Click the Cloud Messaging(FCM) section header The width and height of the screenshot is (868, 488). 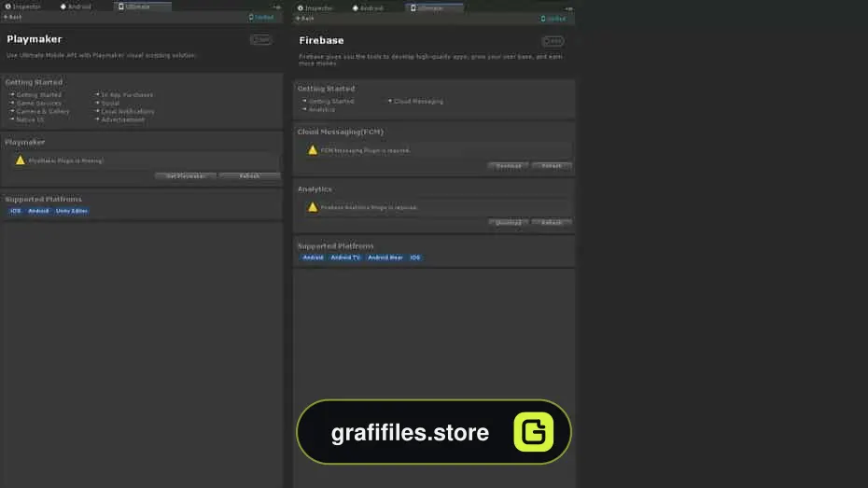pos(341,132)
